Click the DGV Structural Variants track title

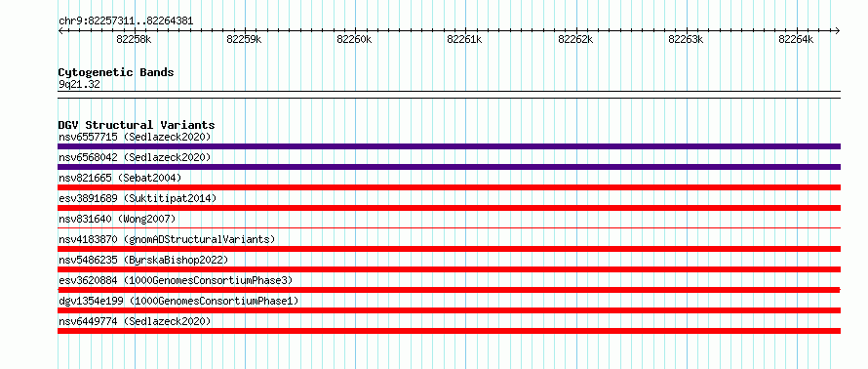tap(137, 125)
